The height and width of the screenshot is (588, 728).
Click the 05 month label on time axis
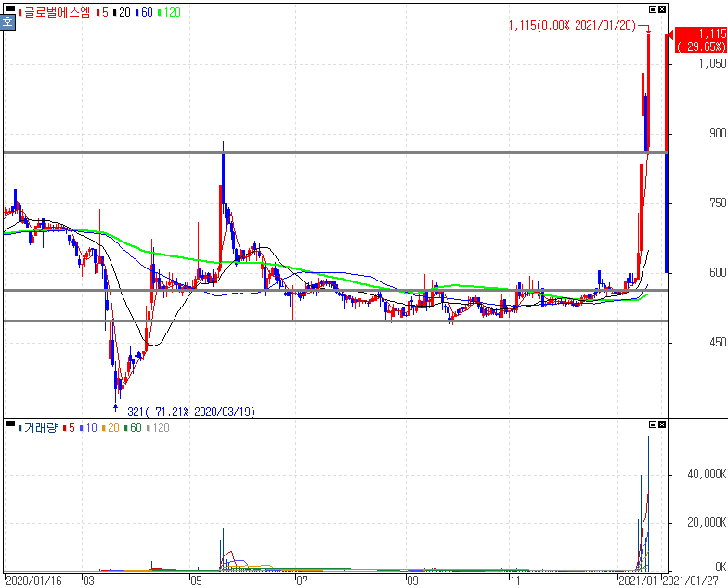click(196, 581)
